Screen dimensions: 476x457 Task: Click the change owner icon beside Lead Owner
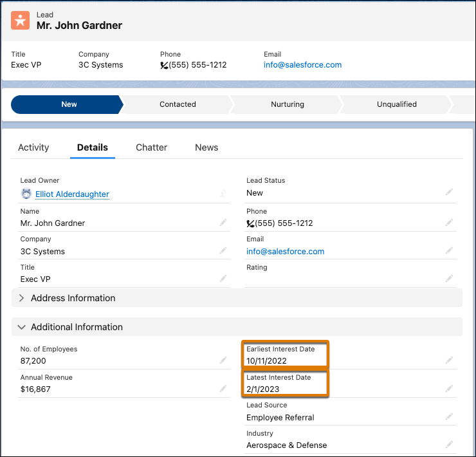click(223, 194)
